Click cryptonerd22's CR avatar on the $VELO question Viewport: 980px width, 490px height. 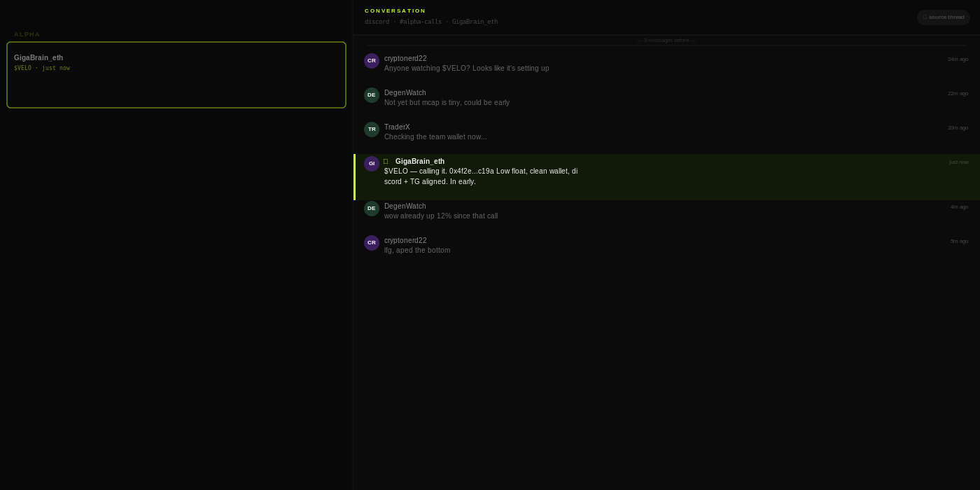372,61
